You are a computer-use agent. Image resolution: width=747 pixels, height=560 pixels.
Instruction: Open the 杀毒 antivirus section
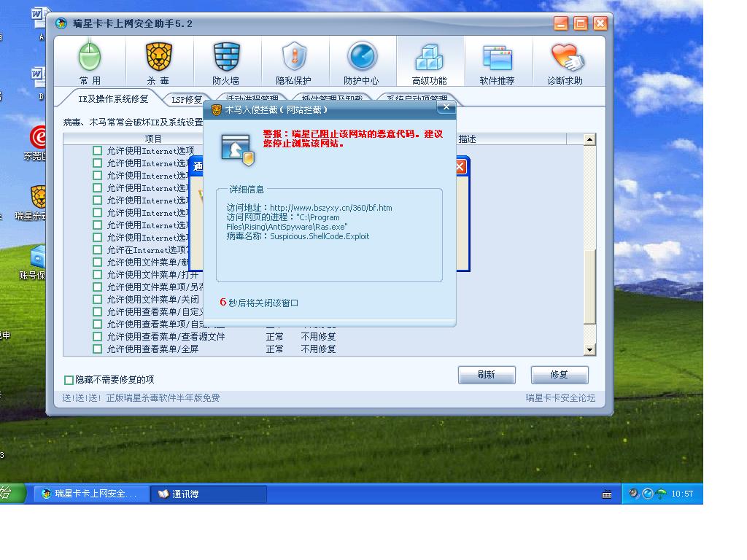pos(158,63)
